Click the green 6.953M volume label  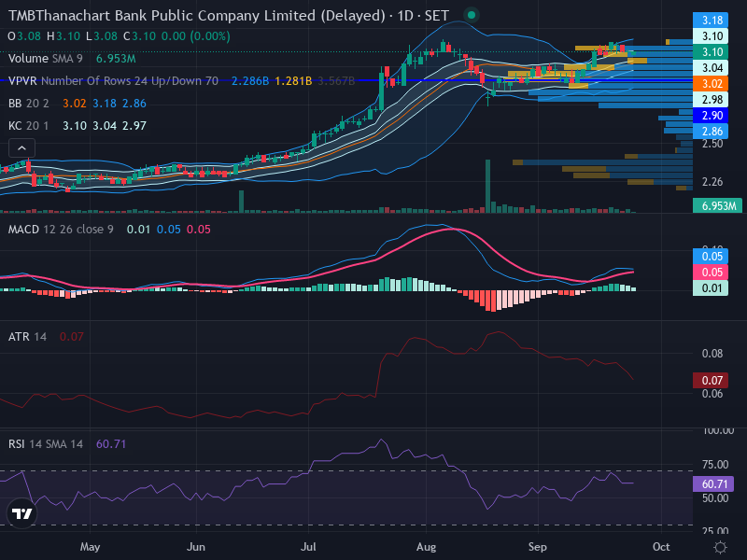(x=717, y=205)
